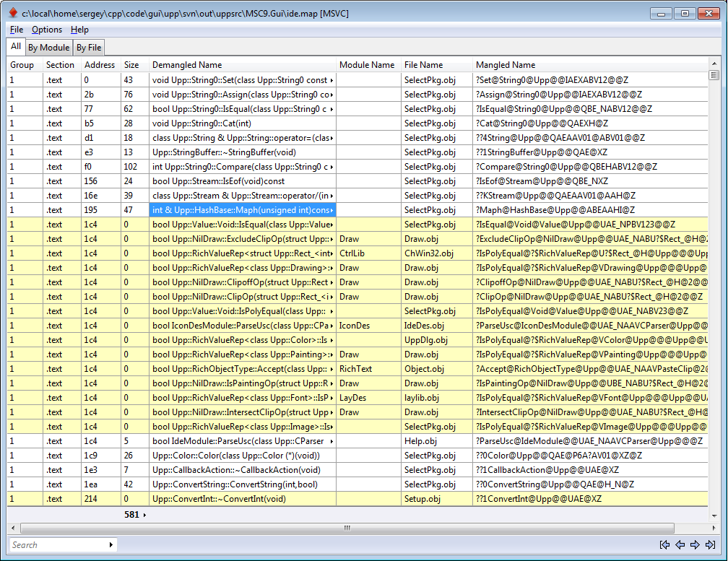This screenshot has height=561, width=728.
Task: Go to next search result arrow
Action: click(x=695, y=545)
